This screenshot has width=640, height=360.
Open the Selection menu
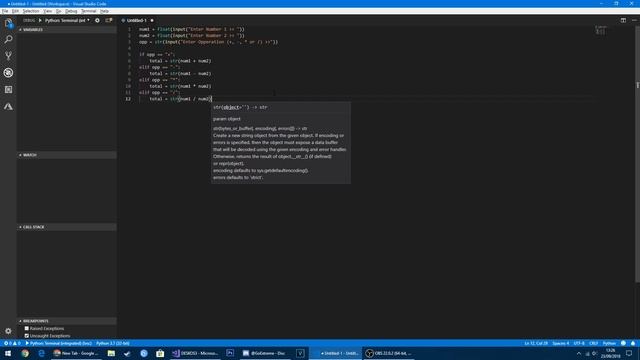[x=31, y=11]
